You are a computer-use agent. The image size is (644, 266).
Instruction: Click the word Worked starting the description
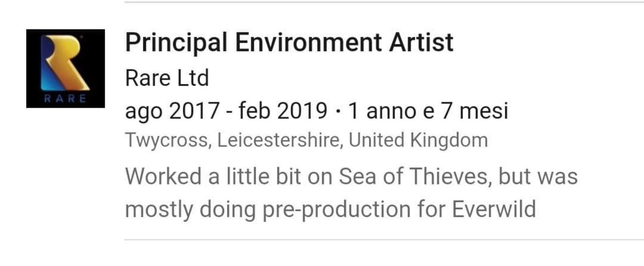(163, 176)
